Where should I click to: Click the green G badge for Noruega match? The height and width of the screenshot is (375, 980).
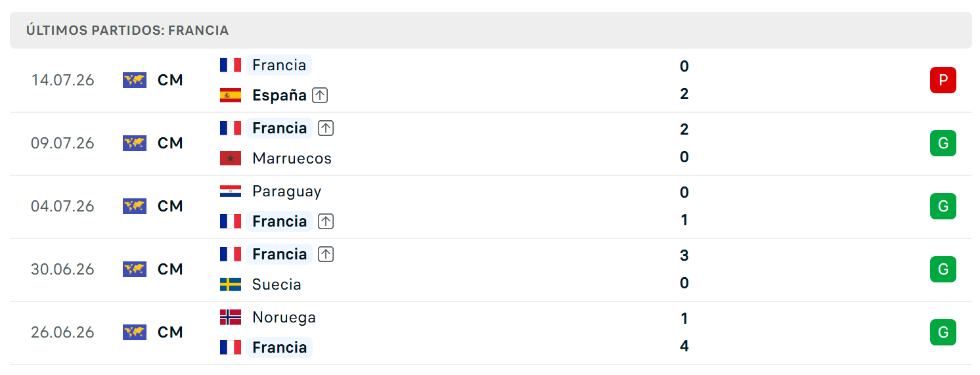click(x=943, y=332)
